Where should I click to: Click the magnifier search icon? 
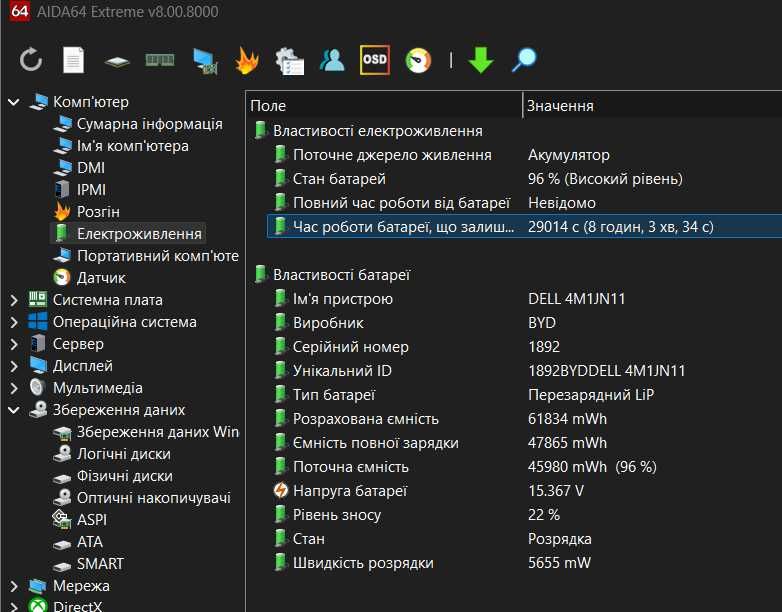point(524,60)
